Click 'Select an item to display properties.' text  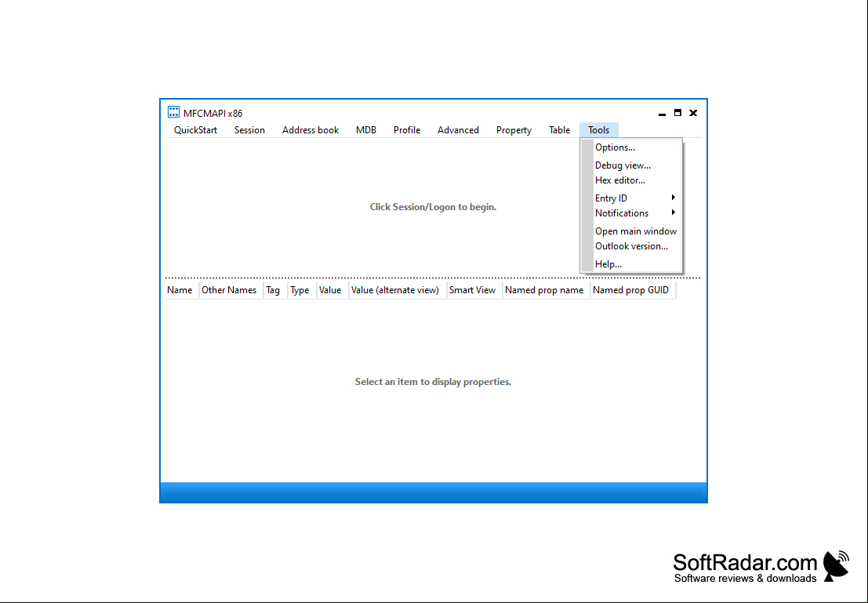coord(433,382)
